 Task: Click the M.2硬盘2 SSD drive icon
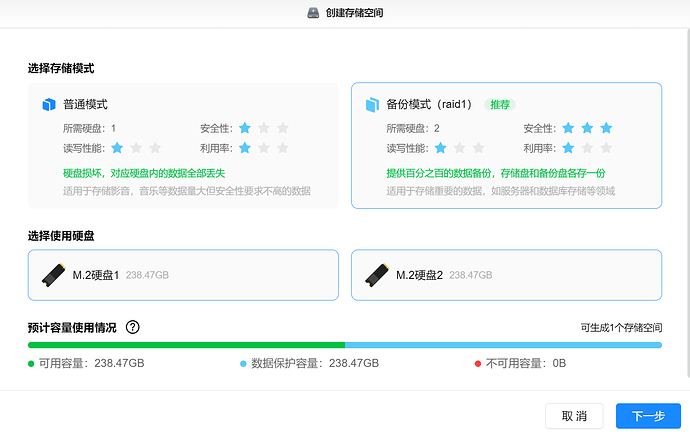coord(377,274)
